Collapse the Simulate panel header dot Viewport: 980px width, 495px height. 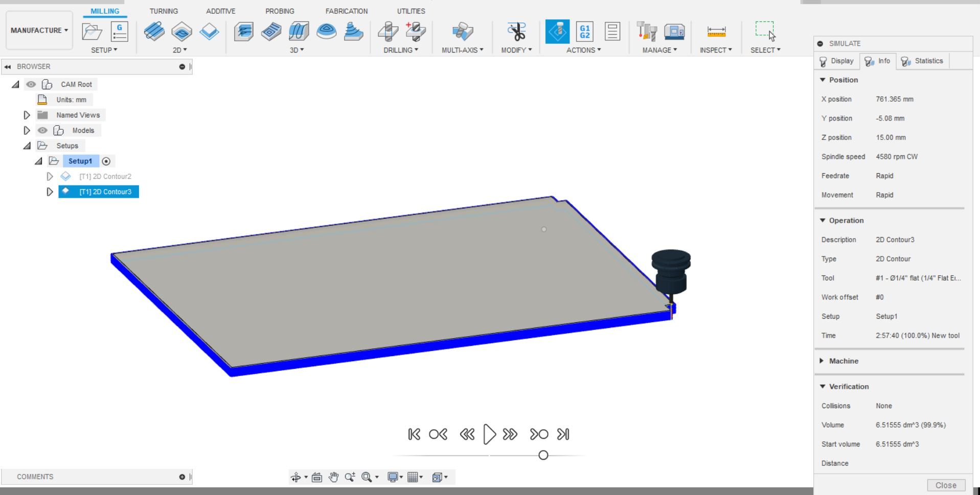[821, 44]
